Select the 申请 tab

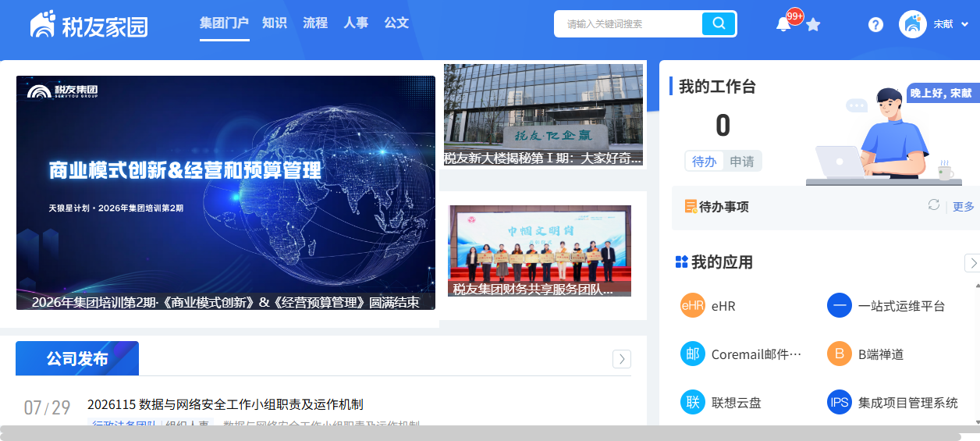(742, 162)
